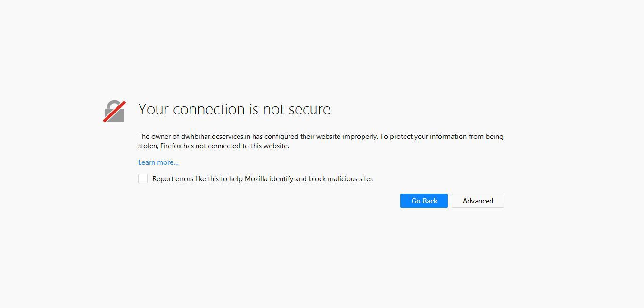Click the blue Go Back button
The height and width of the screenshot is (308, 644).
(424, 201)
